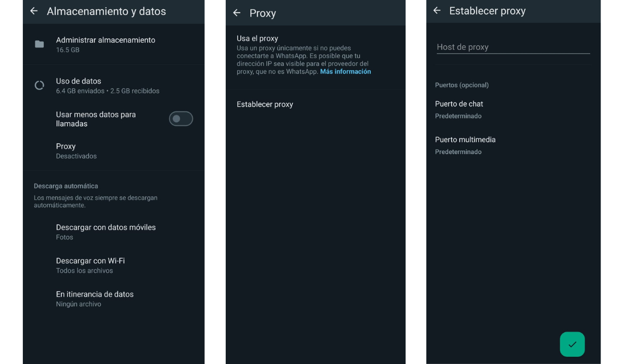This screenshot has width=624, height=364.
Task: Tap the data usage circle icon
Action: coord(40,85)
